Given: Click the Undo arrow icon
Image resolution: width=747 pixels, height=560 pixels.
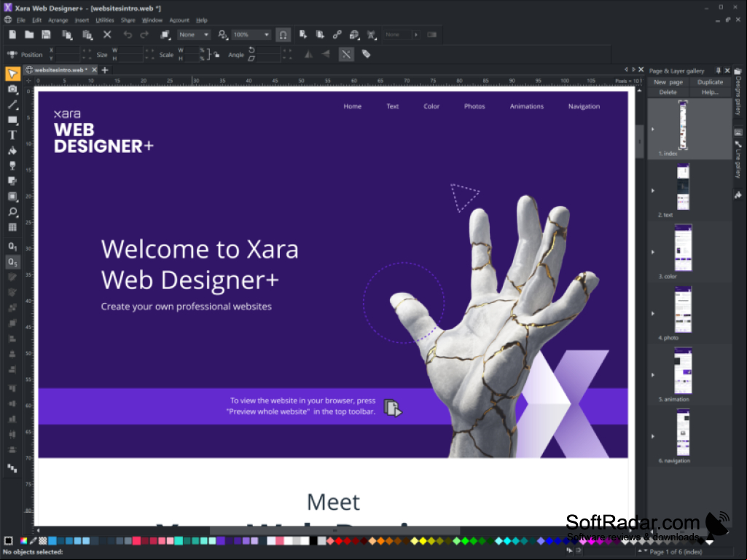Looking at the screenshot, I should [128, 35].
